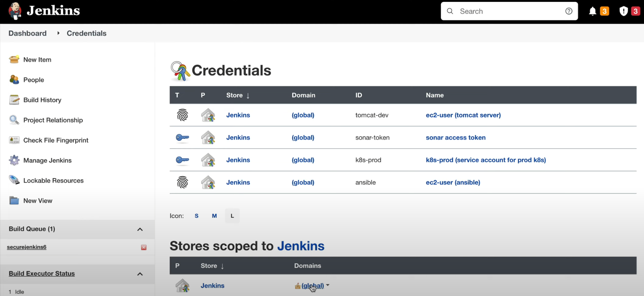This screenshot has height=296, width=644.
Task: Click Jenkins store link in tomcat-dev row
Action: 238,115
